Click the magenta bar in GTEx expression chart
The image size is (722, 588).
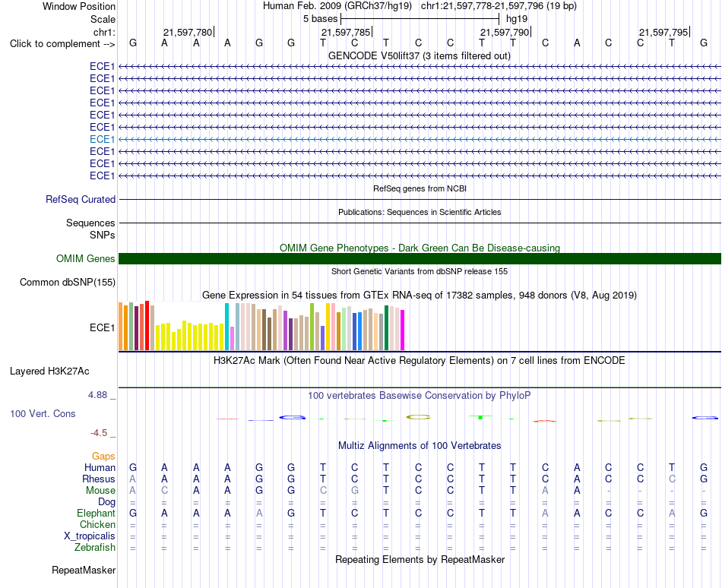tap(403, 330)
